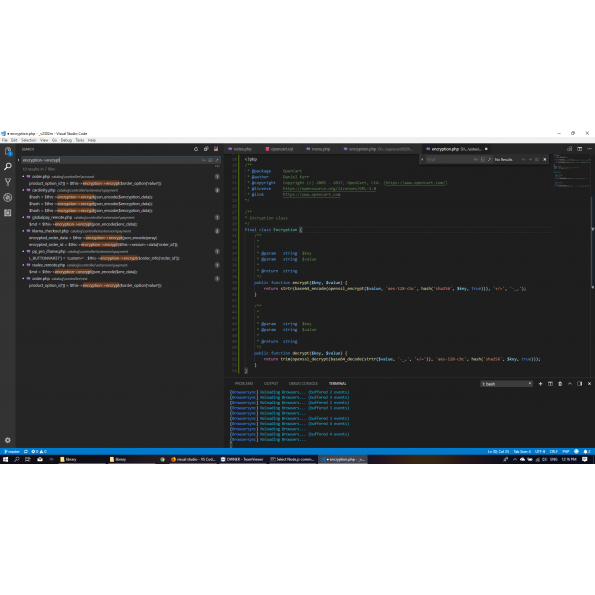This screenshot has width=595, height=595.
Task: Switch to the Debug Console tab
Action: (x=303, y=384)
